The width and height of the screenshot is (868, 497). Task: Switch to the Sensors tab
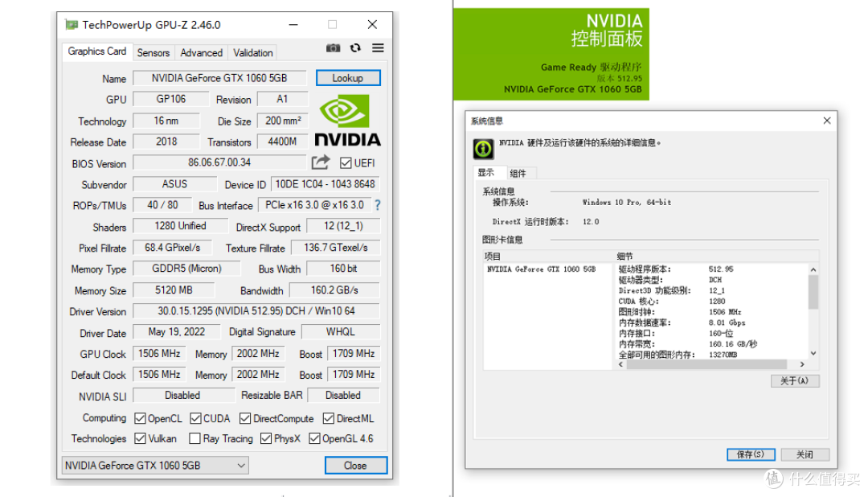(x=153, y=51)
